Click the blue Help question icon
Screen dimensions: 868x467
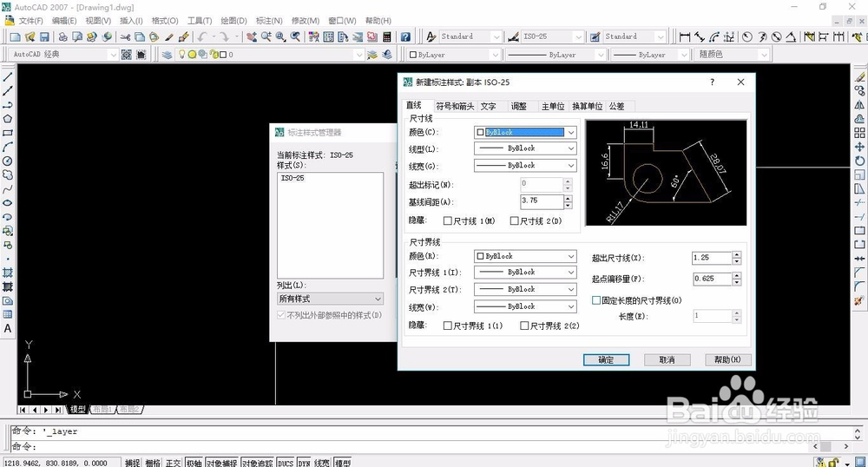coord(405,36)
